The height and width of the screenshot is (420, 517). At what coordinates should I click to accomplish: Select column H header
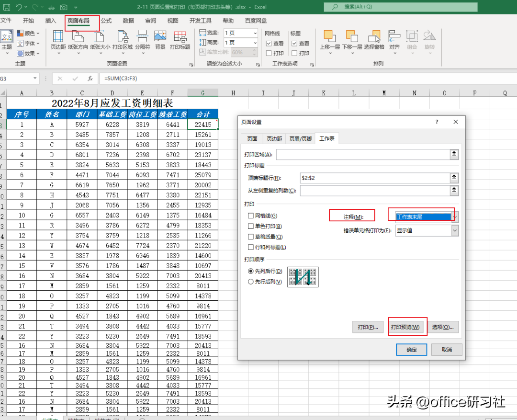click(x=233, y=93)
